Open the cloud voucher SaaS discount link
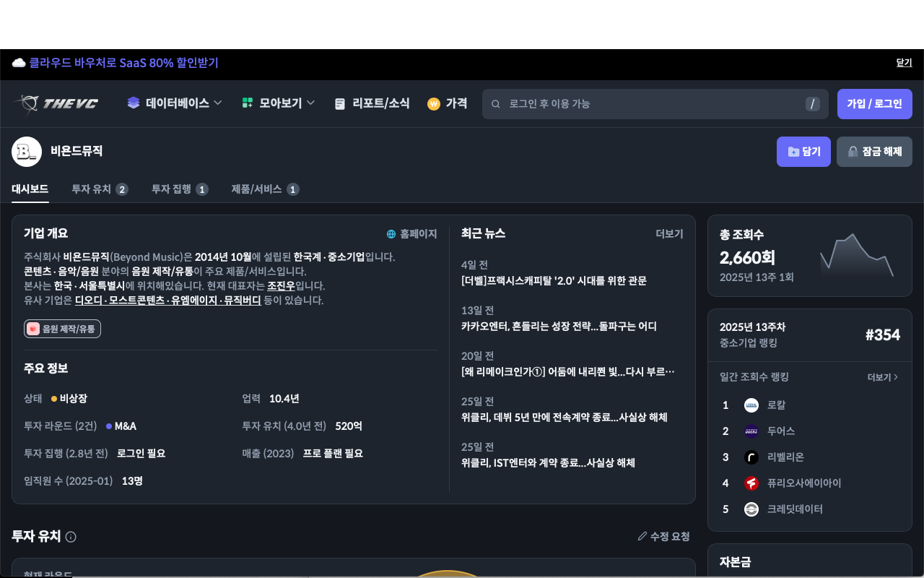924x578 pixels. (123, 63)
